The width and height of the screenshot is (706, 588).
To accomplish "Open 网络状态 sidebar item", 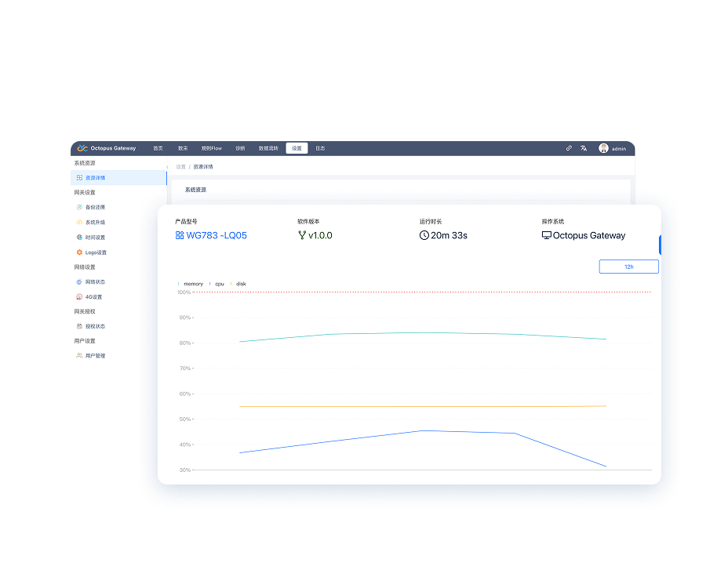I will (x=95, y=282).
